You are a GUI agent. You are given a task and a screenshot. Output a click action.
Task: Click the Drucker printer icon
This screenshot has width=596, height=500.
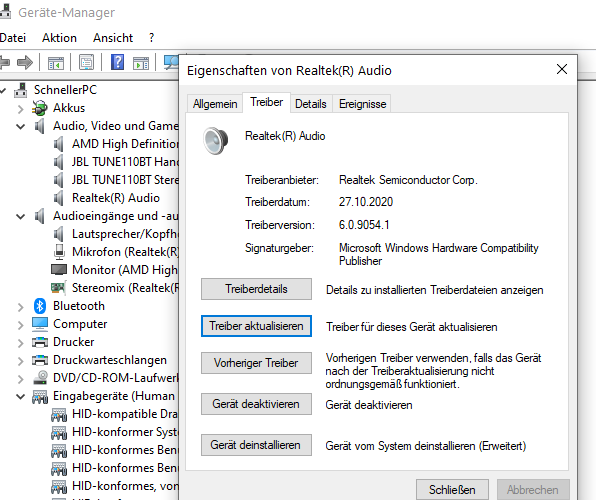tap(40, 342)
